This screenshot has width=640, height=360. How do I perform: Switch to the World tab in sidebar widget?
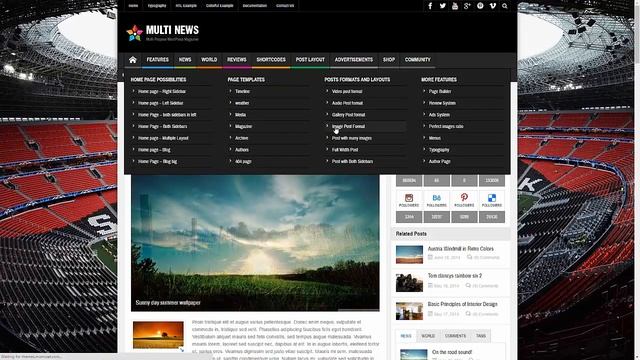pos(428,336)
